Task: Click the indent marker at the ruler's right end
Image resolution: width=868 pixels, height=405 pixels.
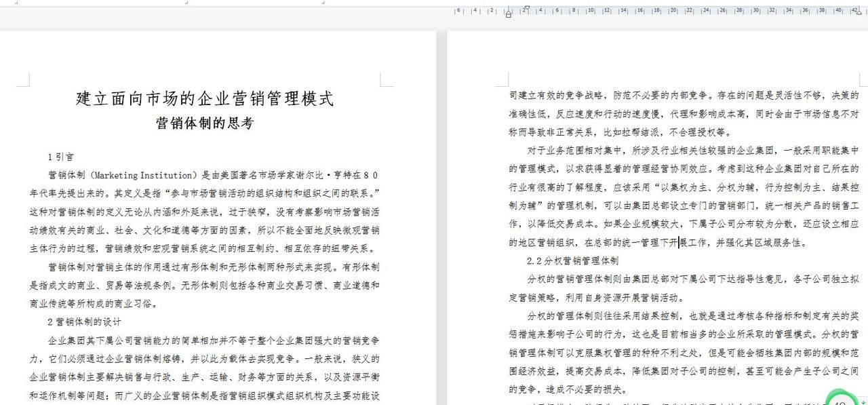Action: 859,12
